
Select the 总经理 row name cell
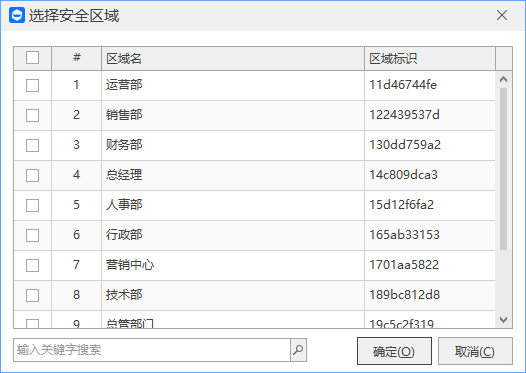tap(233, 175)
